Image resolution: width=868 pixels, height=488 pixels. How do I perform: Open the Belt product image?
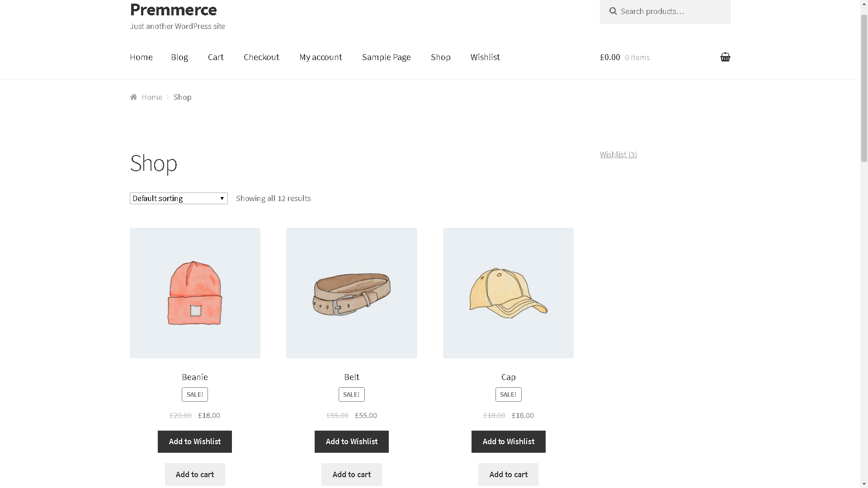[351, 293]
